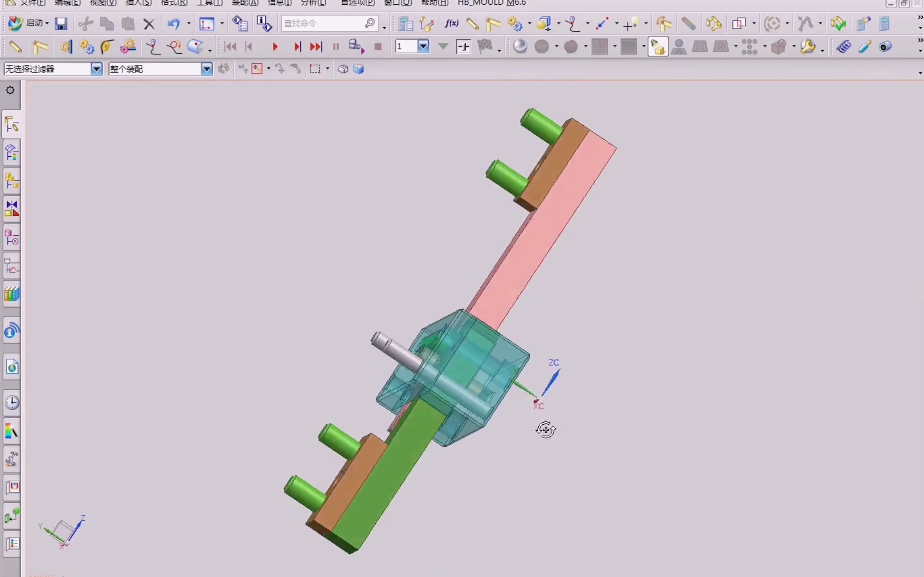The width and height of the screenshot is (924, 577).
Task: Click the Save floppy disk icon
Action: [x=61, y=24]
